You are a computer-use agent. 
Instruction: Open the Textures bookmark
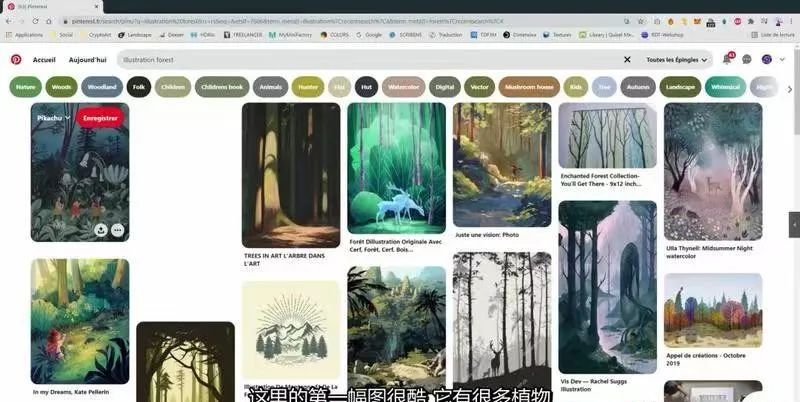tap(557, 35)
